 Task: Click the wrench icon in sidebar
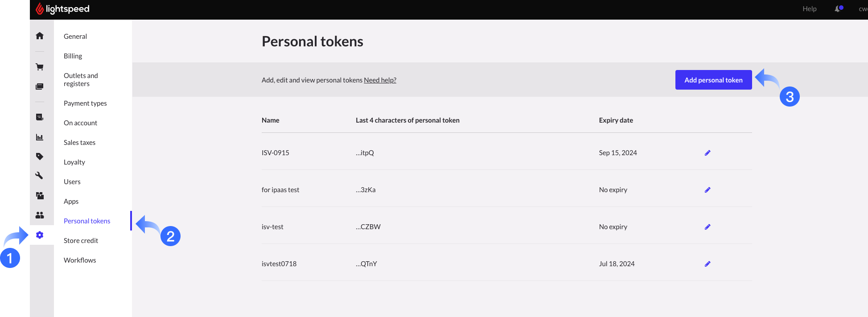(40, 176)
